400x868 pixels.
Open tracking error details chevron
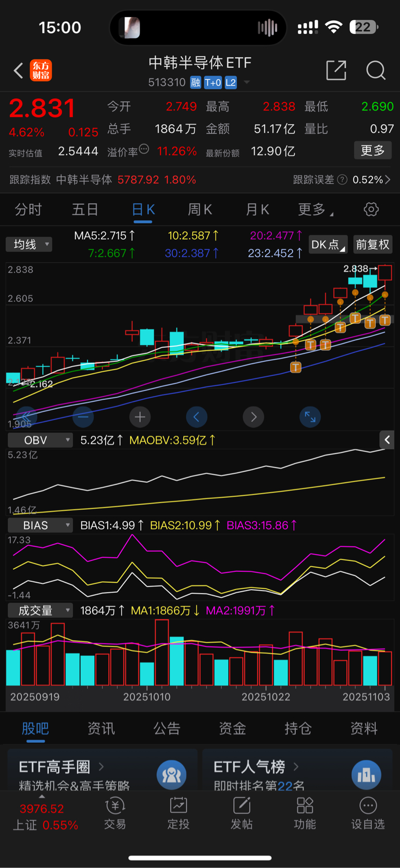(387, 180)
